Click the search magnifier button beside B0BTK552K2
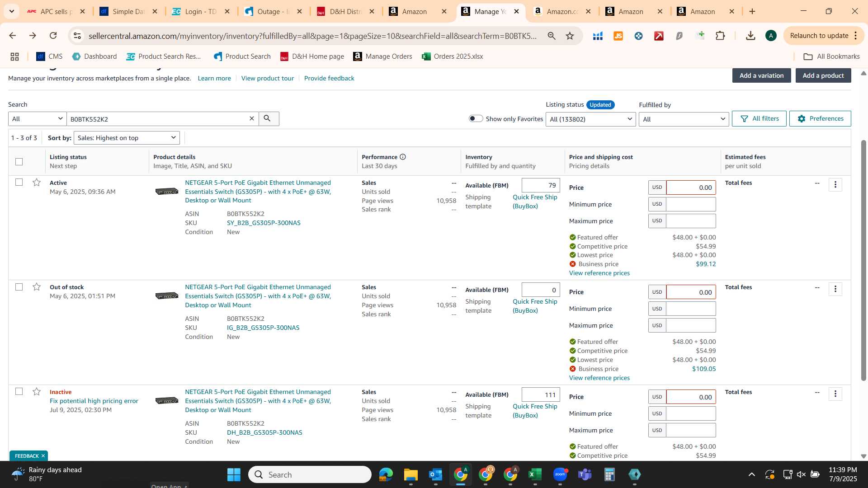Viewport: 868px width, 488px height. coord(269,119)
